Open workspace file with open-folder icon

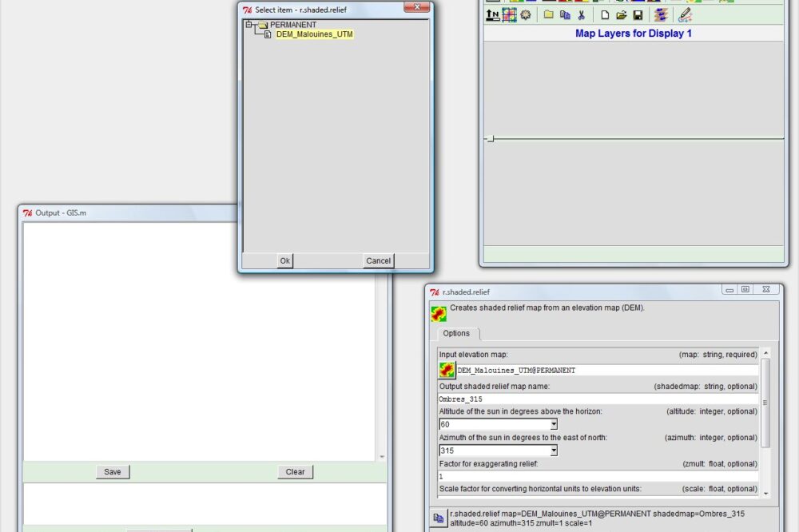coord(621,15)
